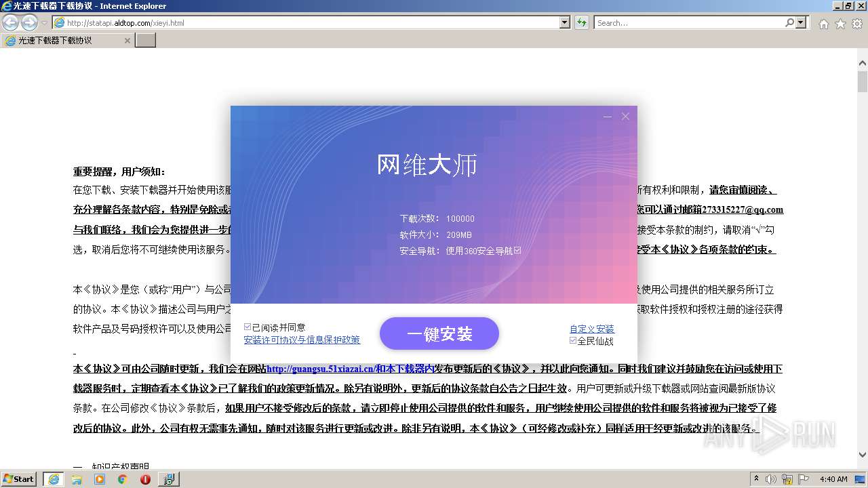This screenshot has width=868, height=488.
Task: Click the green Refresh button beside address bar
Action: pos(582,22)
